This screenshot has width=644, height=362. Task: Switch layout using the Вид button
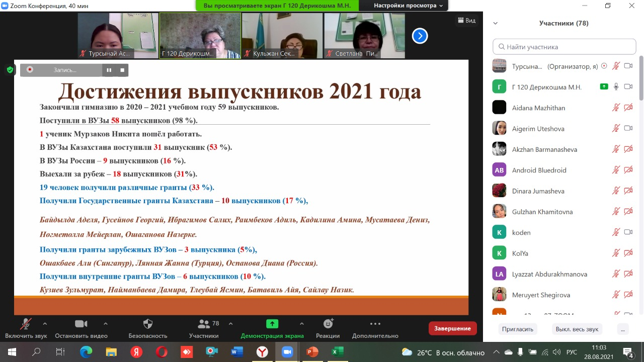pyautogui.click(x=466, y=21)
